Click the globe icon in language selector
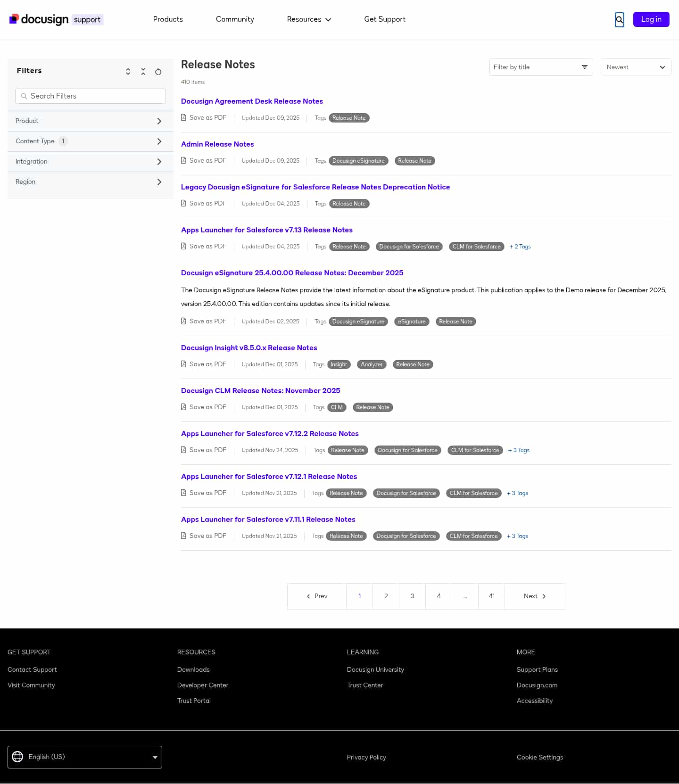 (x=17, y=757)
